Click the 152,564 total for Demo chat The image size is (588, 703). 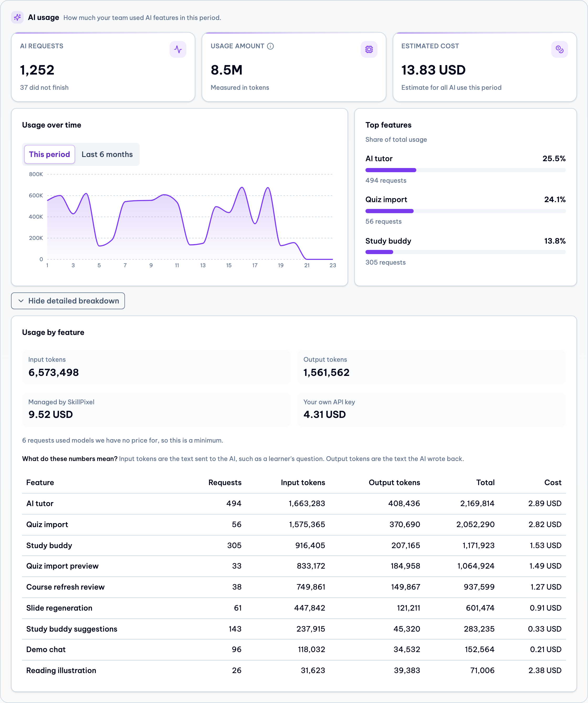tap(480, 649)
